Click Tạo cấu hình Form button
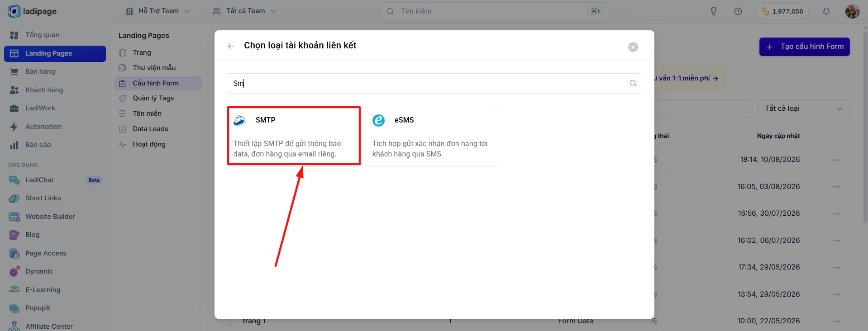Viewport: 868px width, 331px height. [x=805, y=47]
